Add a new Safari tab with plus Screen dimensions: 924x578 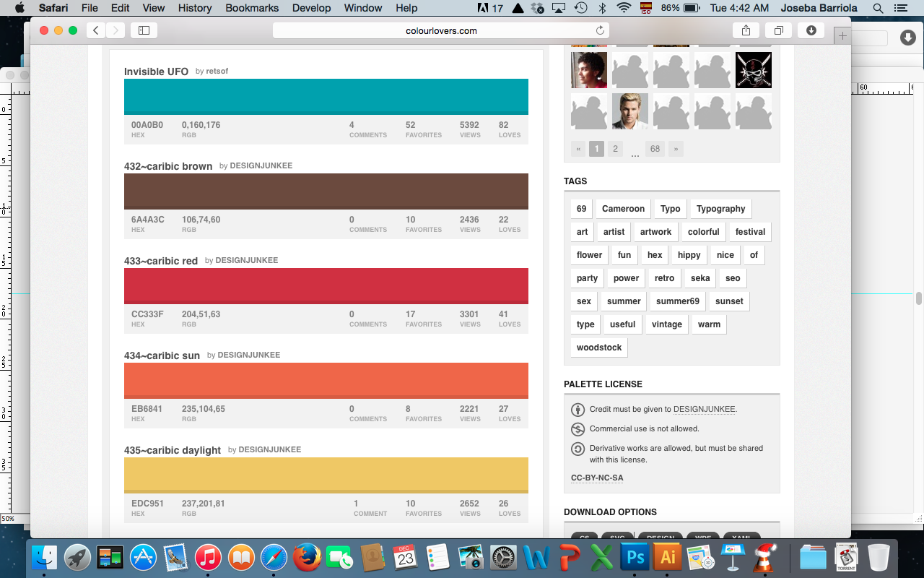point(842,35)
